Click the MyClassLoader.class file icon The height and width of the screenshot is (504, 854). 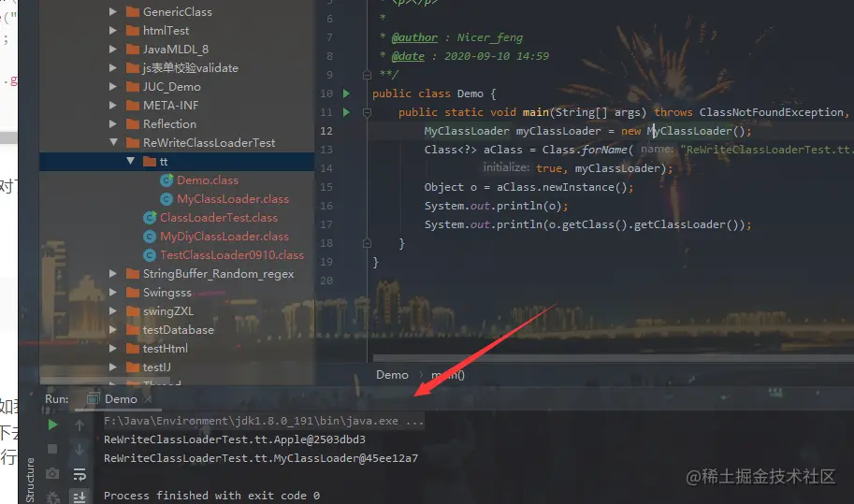click(166, 199)
